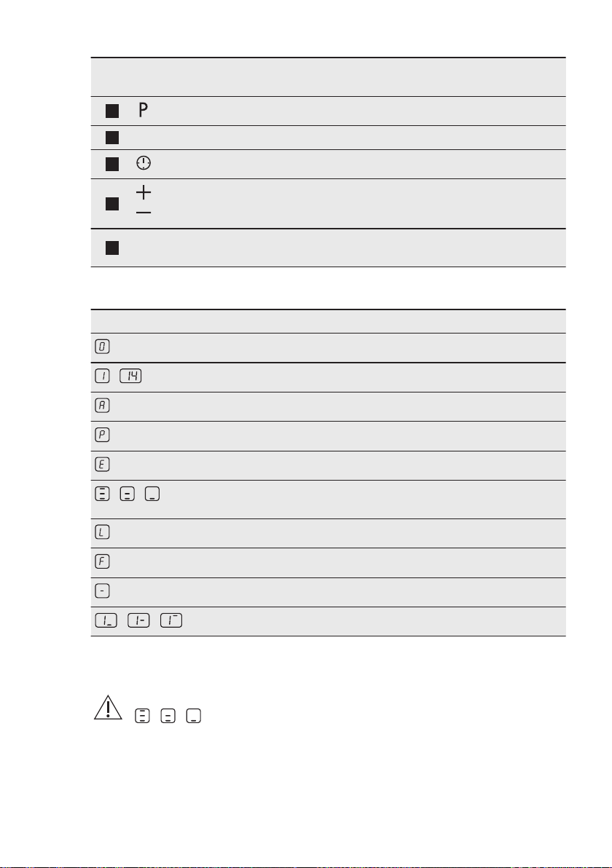The height and width of the screenshot is (868, 612).
Task: Click the three-bar residual heat symbol in table
Action: coord(103,494)
